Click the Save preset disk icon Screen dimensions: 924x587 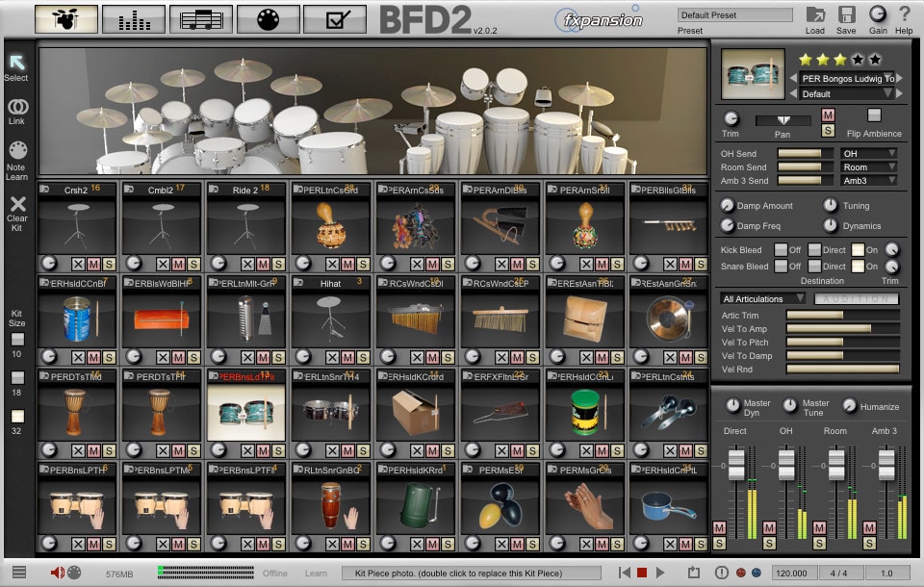pos(846,14)
